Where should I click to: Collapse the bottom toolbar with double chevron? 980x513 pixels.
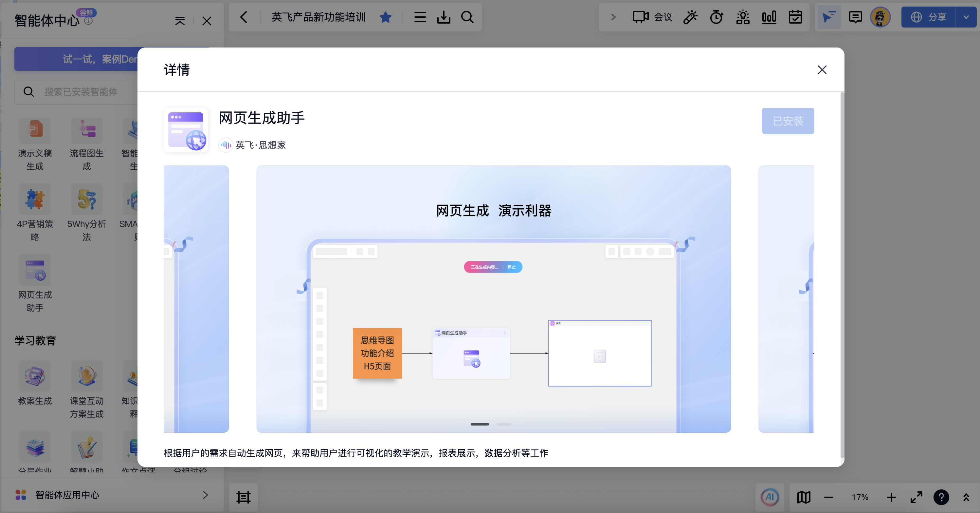[966, 497]
